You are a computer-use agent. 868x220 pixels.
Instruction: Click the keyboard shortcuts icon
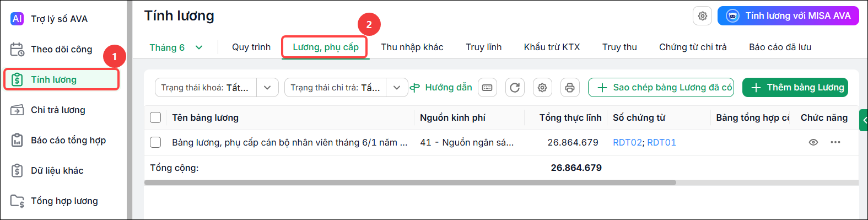pyautogui.click(x=487, y=88)
